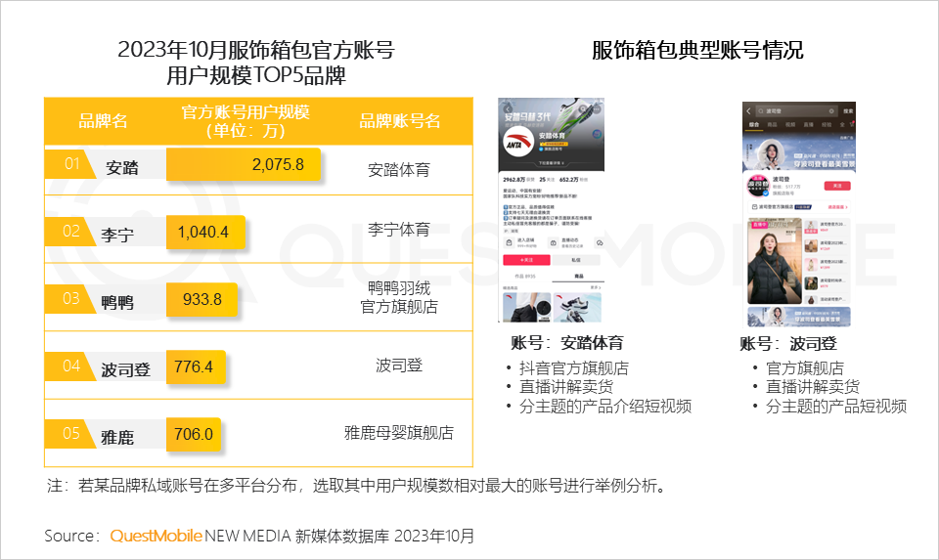Switch to works tab on Anta profile
This screenshot has height=560, width=939.
click(525, 278)
